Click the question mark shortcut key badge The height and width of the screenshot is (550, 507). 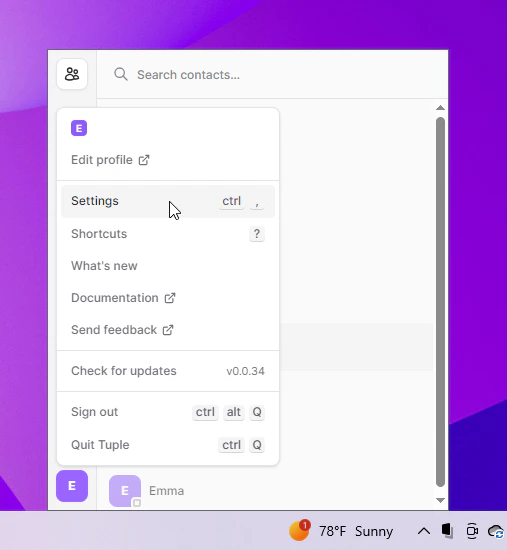pos(257,234)
